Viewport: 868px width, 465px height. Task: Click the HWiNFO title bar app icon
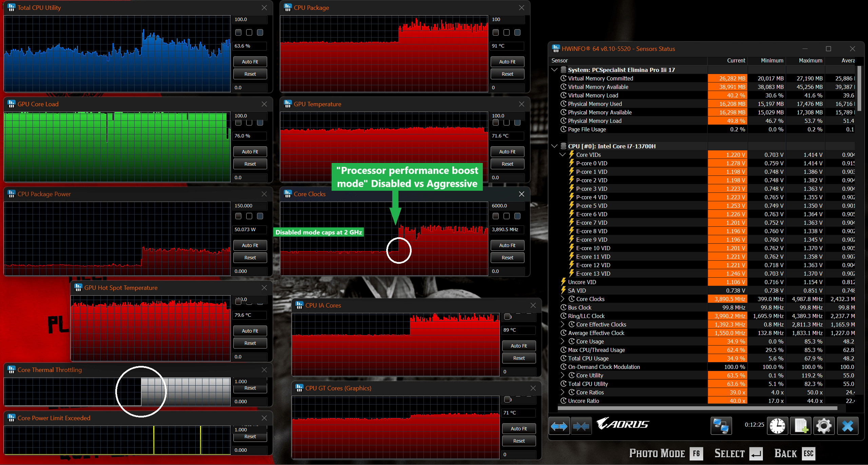[x=556, y=49]
